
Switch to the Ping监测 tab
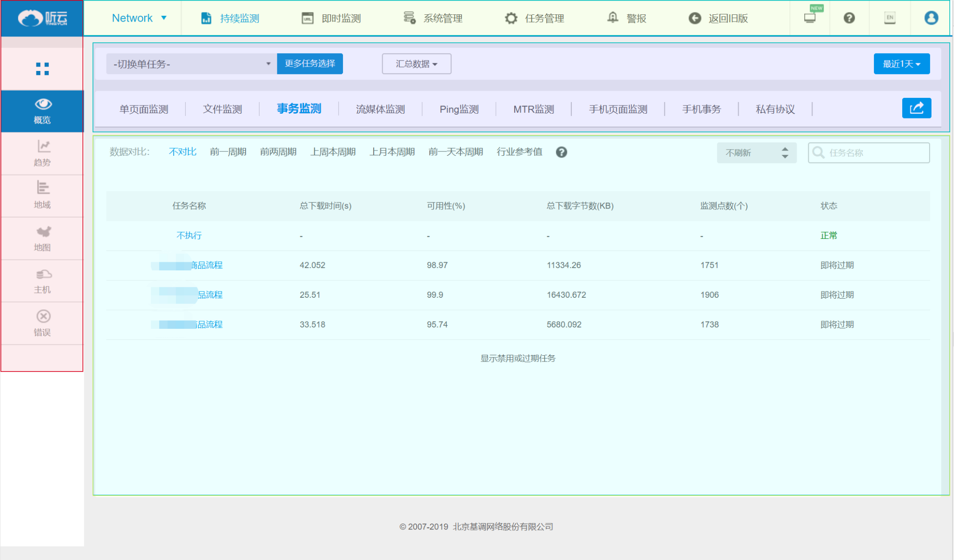(459, 109)
